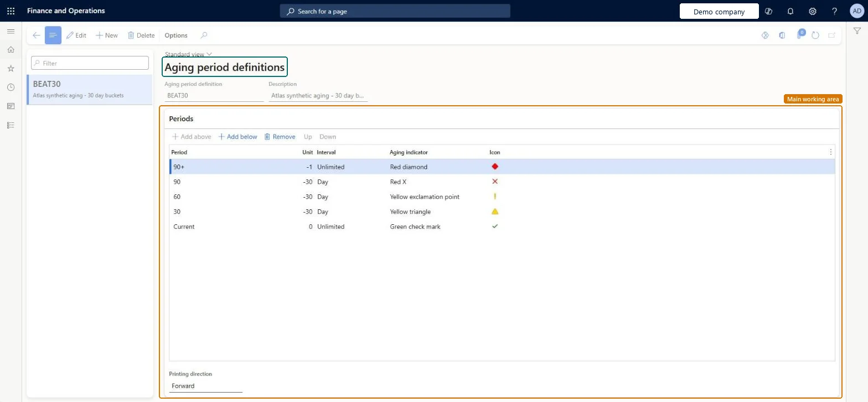Open notifications bell
The width and height of the screenshot is (868, 402).
[790, 11]
